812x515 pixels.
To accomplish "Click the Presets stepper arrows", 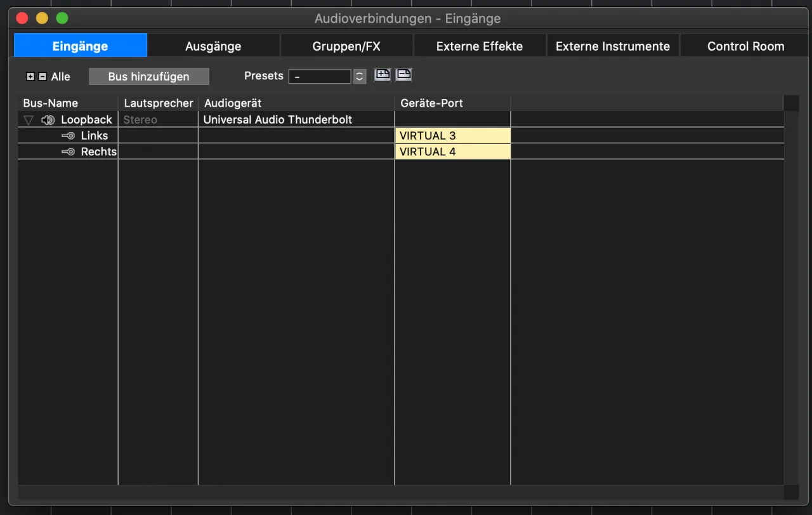I will (x=360, y=77).
